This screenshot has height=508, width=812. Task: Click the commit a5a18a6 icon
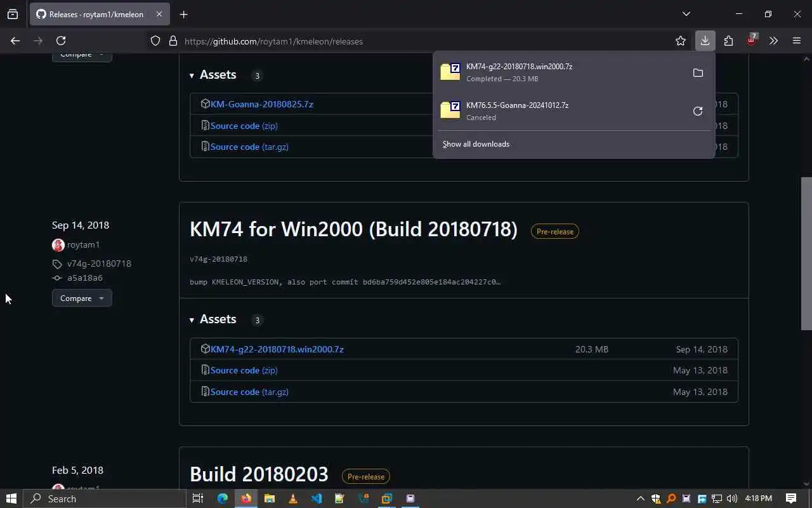pyautogui.click(x=57, y=278)
